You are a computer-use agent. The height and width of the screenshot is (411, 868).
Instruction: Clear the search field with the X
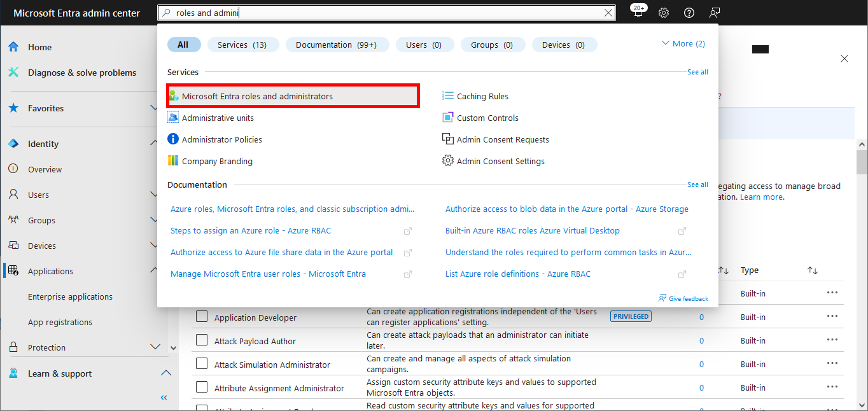coord(608,13)
